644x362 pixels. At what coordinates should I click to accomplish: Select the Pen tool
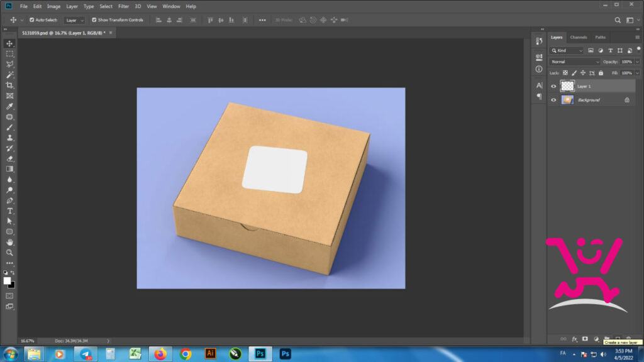point(9,200)
